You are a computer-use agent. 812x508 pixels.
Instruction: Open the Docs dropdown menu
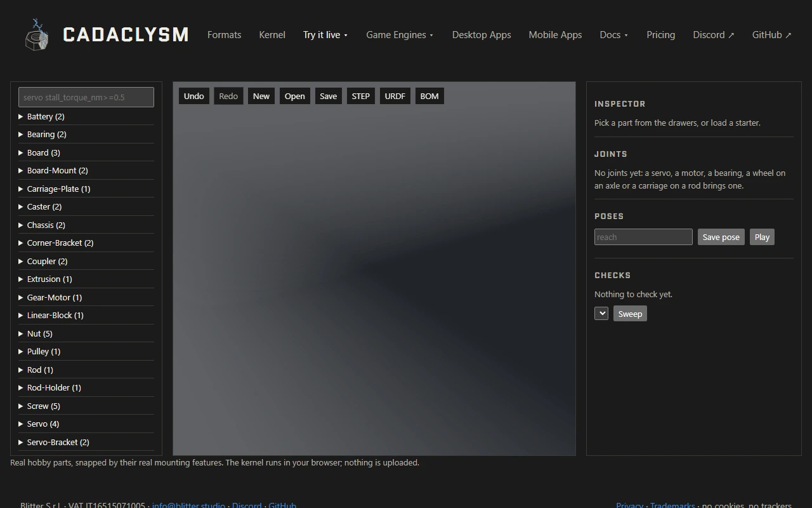tap(614, 35)
